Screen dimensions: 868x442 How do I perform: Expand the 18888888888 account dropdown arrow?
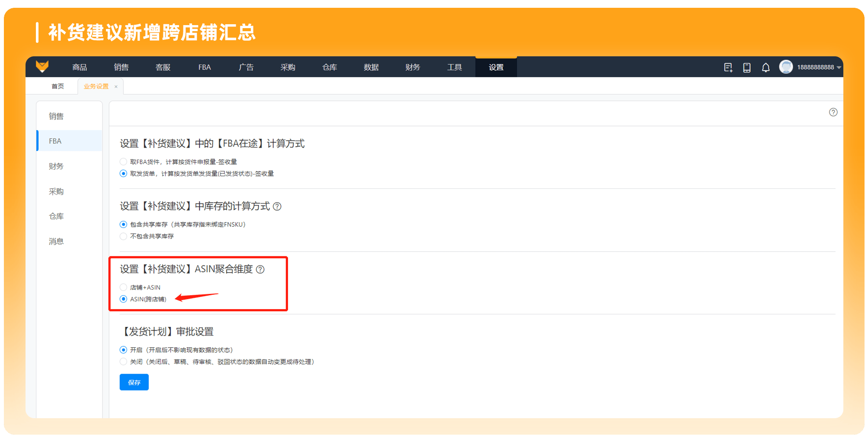839,68
